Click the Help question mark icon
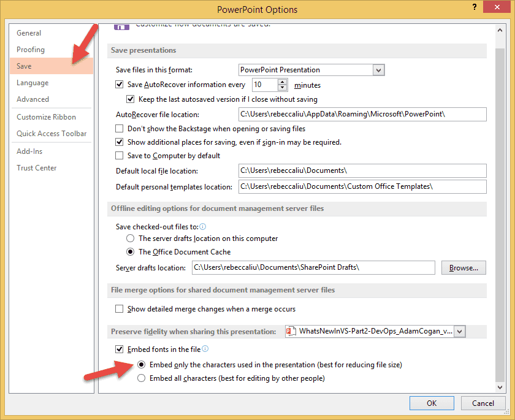 [x=475, y=7]
